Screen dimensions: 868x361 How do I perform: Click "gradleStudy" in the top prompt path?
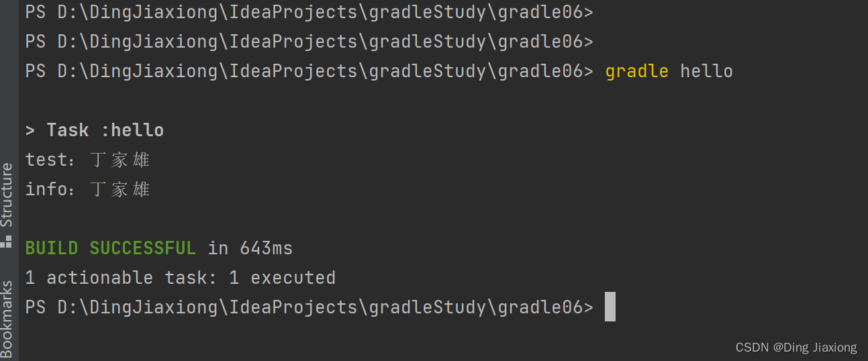pyautogui.click(x=427, y=12)
